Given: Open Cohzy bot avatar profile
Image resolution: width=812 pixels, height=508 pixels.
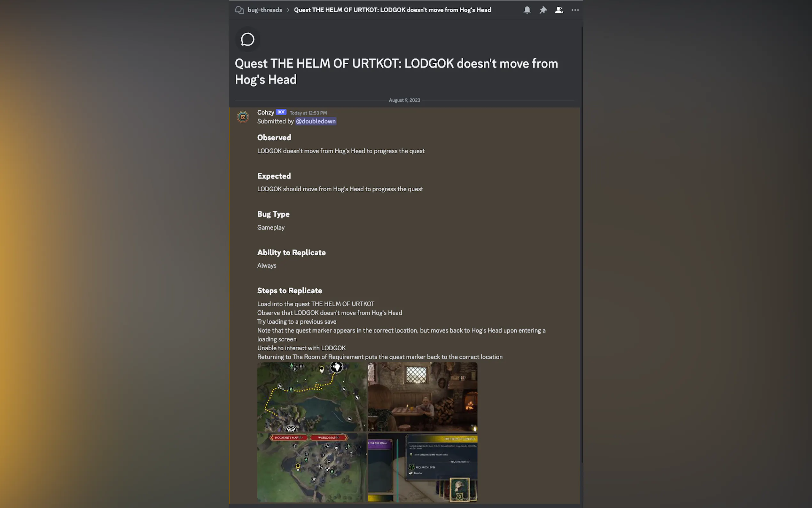Looking at the screenshot, I should pos(243,117).
